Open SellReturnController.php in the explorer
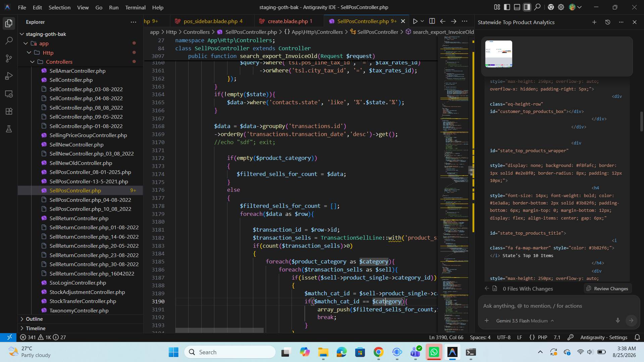Image resolution: width=644 pixels, height=362 pixels. click(x=79, y=218)
